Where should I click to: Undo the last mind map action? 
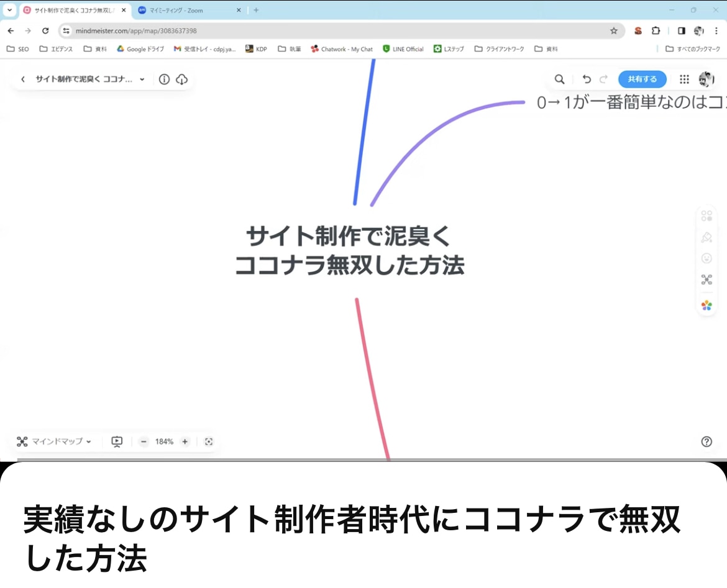pos(587,79)
